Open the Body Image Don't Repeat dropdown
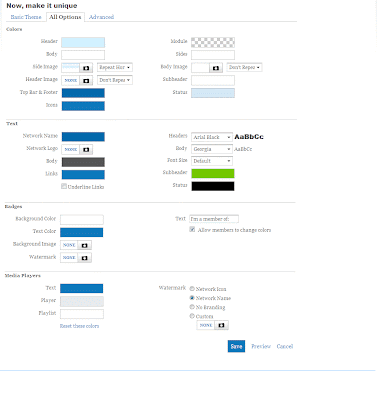377x400 pixels. click(x=244, y=67)
